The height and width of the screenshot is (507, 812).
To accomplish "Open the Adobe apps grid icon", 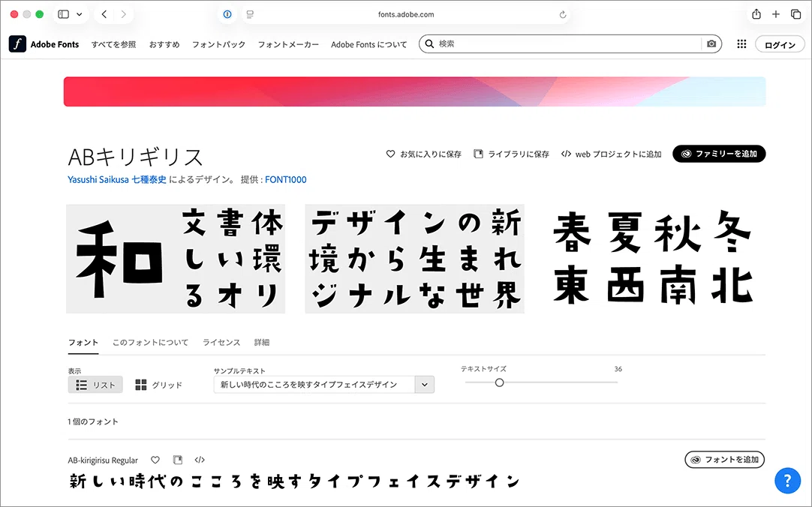I will point(741,44).
